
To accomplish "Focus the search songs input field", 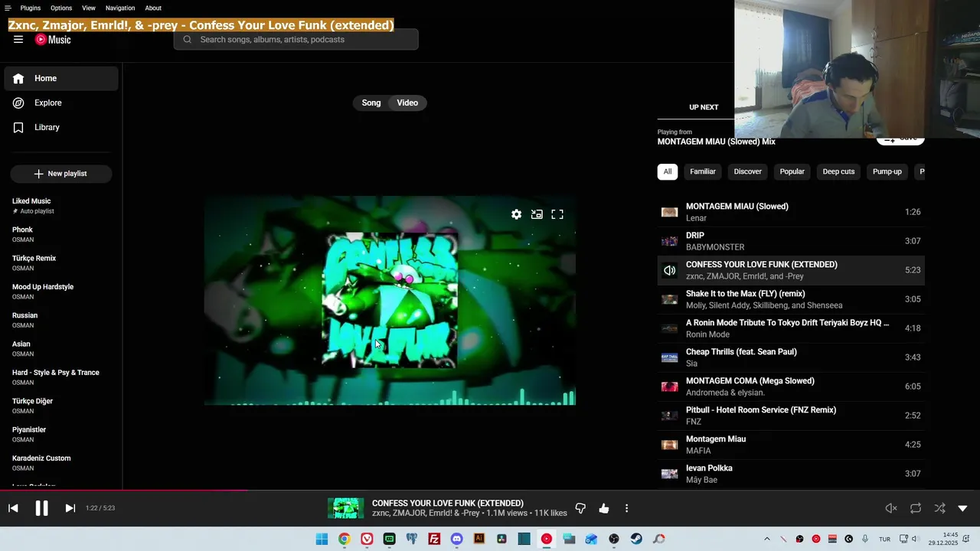I will pos(296,40).
